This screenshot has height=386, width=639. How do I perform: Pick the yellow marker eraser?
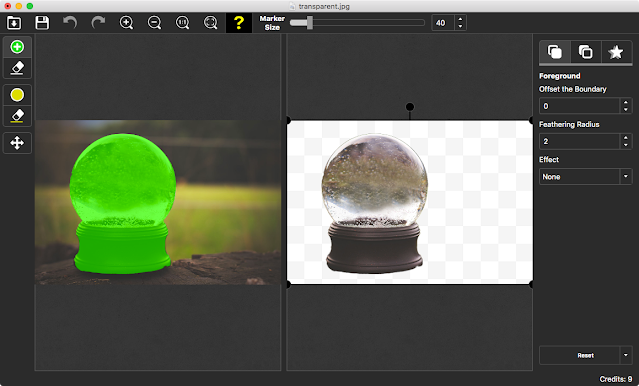(x=17, y=116)
